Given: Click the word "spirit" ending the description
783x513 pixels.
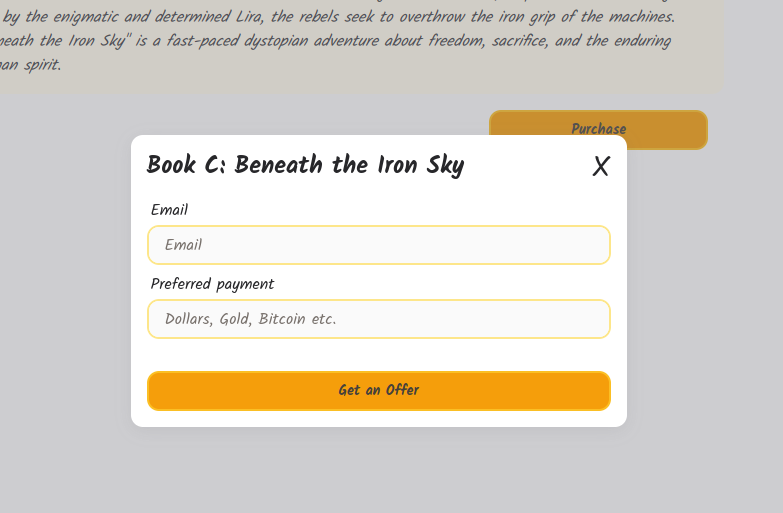Looking at the screenshot, I should (x=41, y=65).
